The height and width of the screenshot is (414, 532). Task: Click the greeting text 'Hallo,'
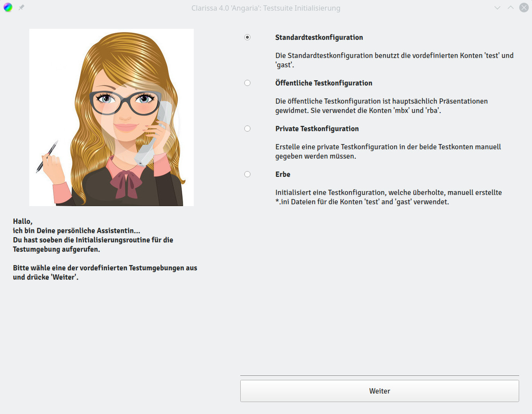23,221
